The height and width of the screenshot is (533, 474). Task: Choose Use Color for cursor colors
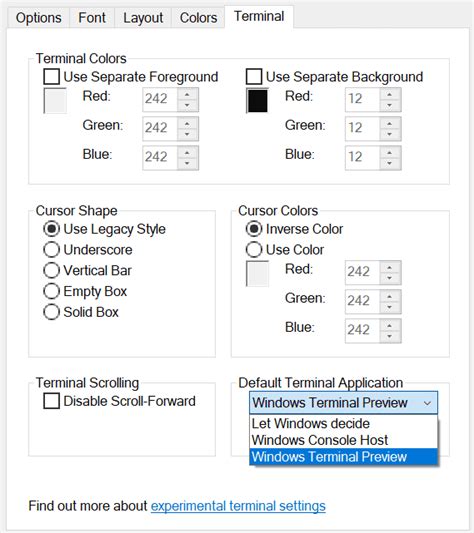point(254,250)
